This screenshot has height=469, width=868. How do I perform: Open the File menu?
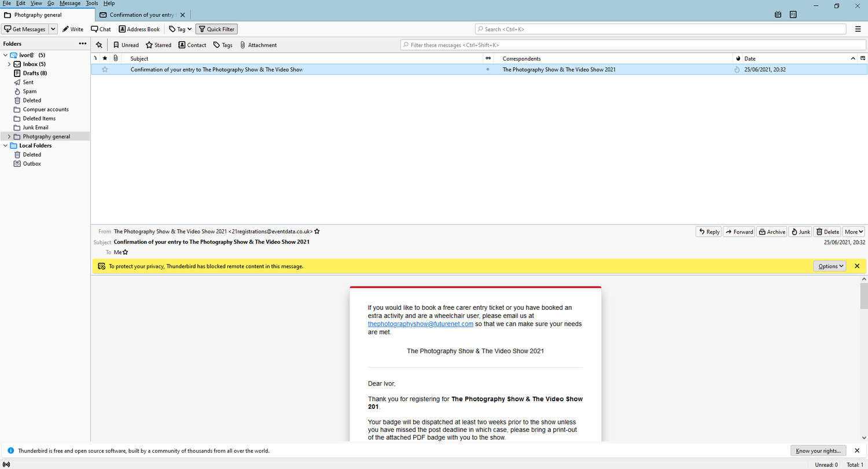pyautogui.click(x=7, y=3)
